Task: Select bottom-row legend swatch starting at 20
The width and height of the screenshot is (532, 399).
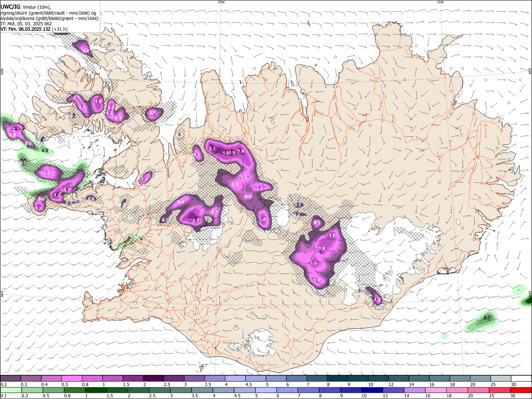Action: click(478, 390)
